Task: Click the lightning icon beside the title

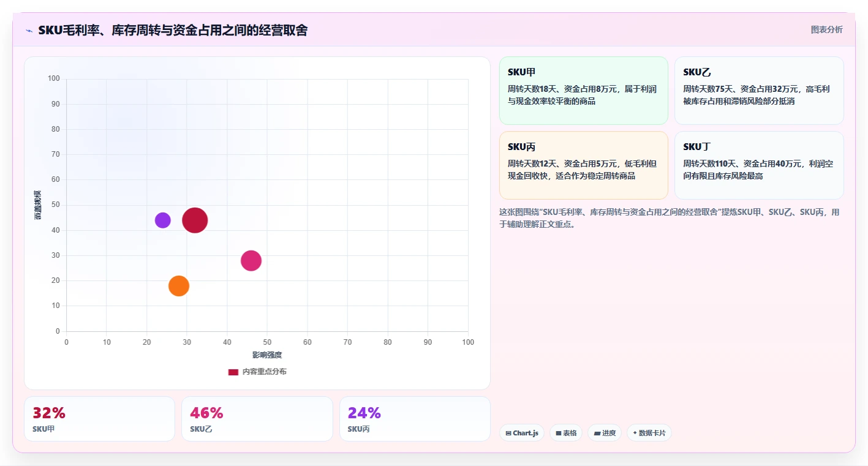Action: click(29, 31)
